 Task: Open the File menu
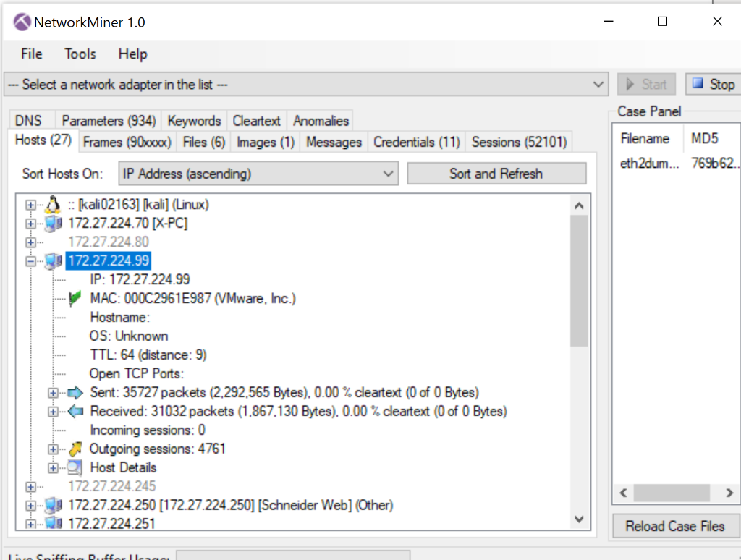coord(32,54)
